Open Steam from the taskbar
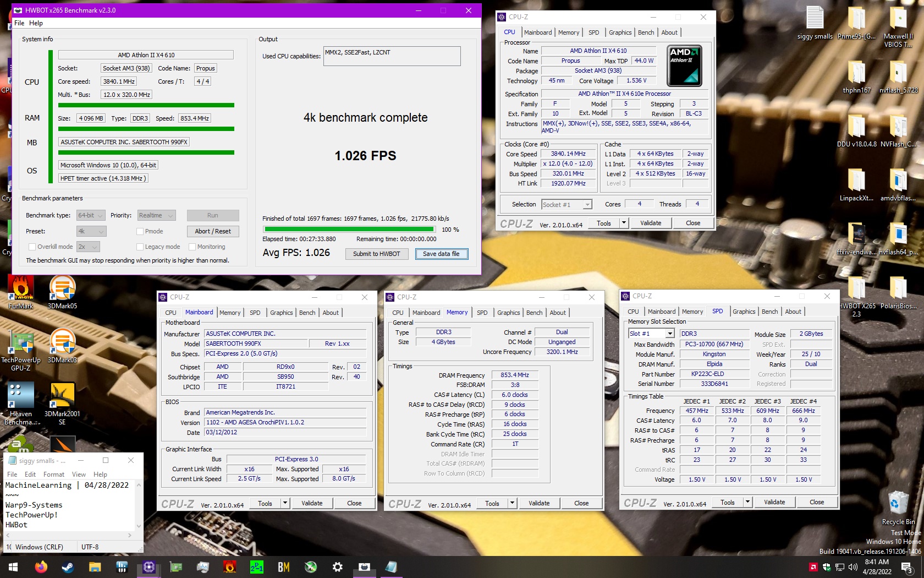The width and height of the screenshot is (924, 578). pyautogui.click(x=68, y=566)
